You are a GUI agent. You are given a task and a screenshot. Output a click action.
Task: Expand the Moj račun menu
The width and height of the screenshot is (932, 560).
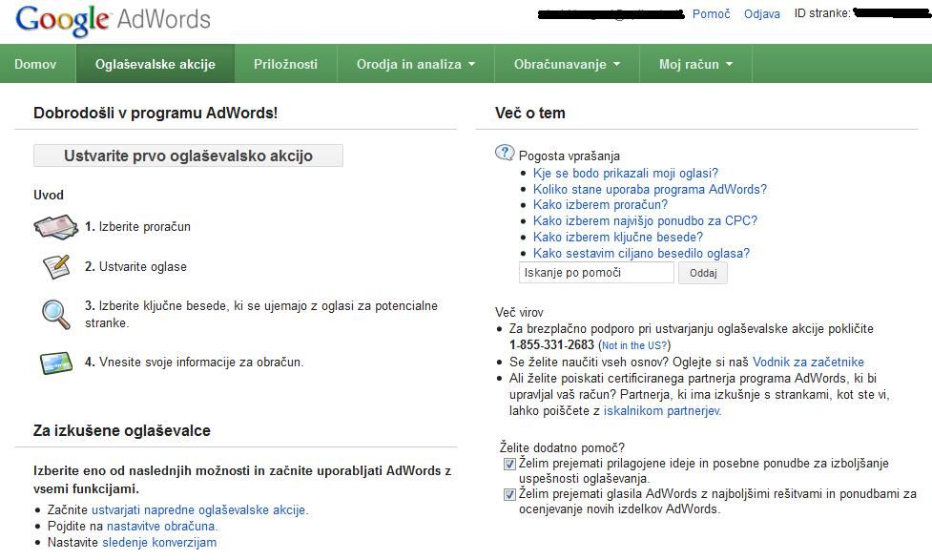[x=695, y=65]
